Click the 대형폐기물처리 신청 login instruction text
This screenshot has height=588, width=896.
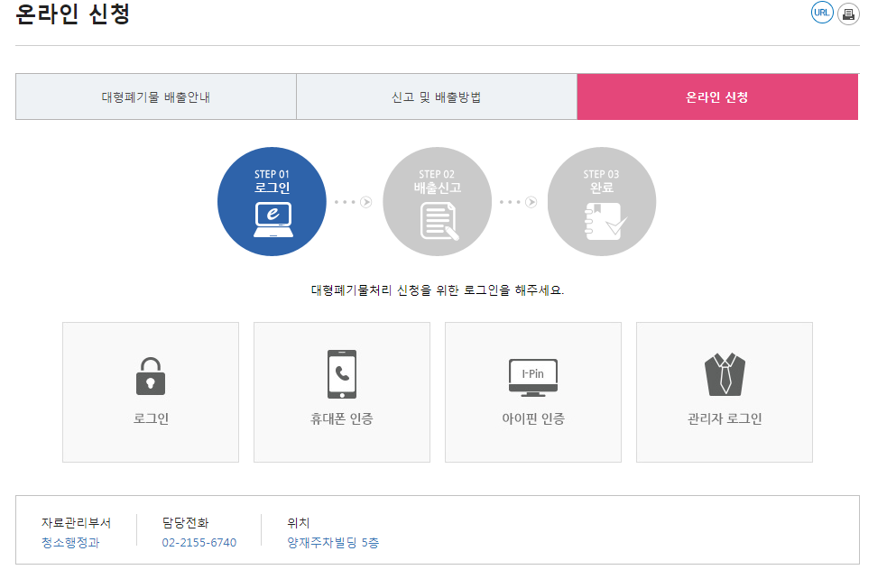[x=437, y=290]
